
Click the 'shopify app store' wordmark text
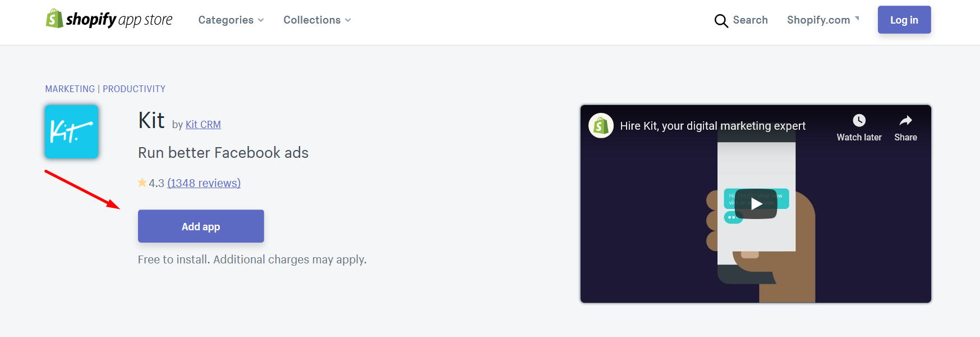(x=119, y=20)
